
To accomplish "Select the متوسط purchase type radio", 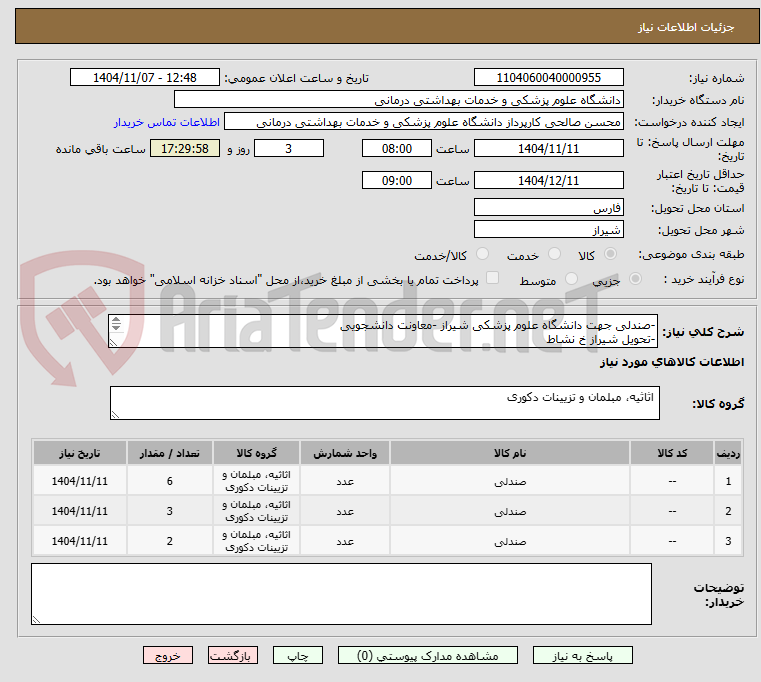I will point(571,279).
